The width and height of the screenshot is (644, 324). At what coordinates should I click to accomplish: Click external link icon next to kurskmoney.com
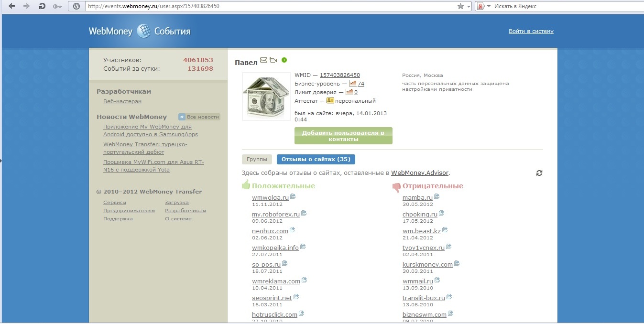click(x=457, y=263)
